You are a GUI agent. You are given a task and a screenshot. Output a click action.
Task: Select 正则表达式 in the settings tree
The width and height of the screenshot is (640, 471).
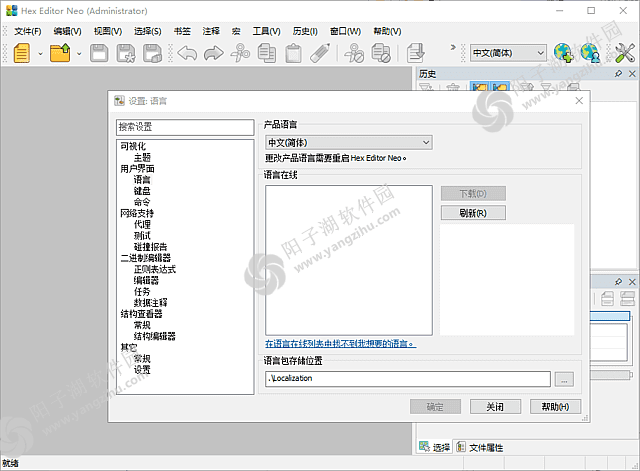click(155, 269)
